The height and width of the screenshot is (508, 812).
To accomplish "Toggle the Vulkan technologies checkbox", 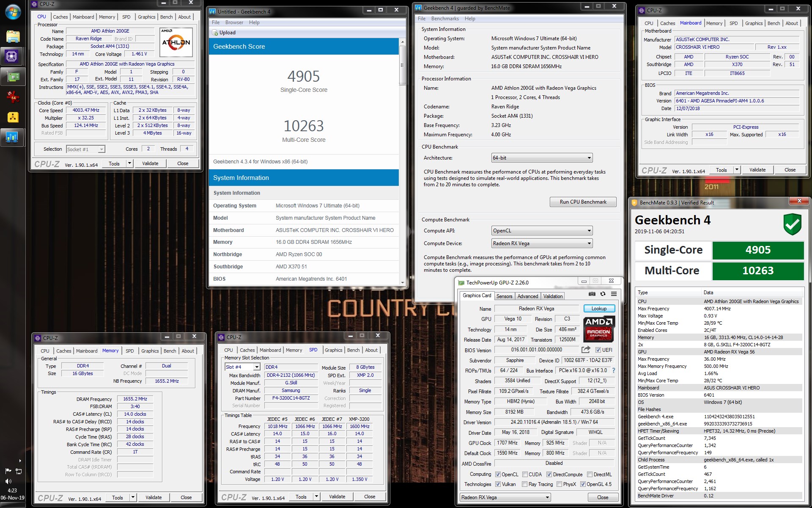I will [x=498, y=484].
